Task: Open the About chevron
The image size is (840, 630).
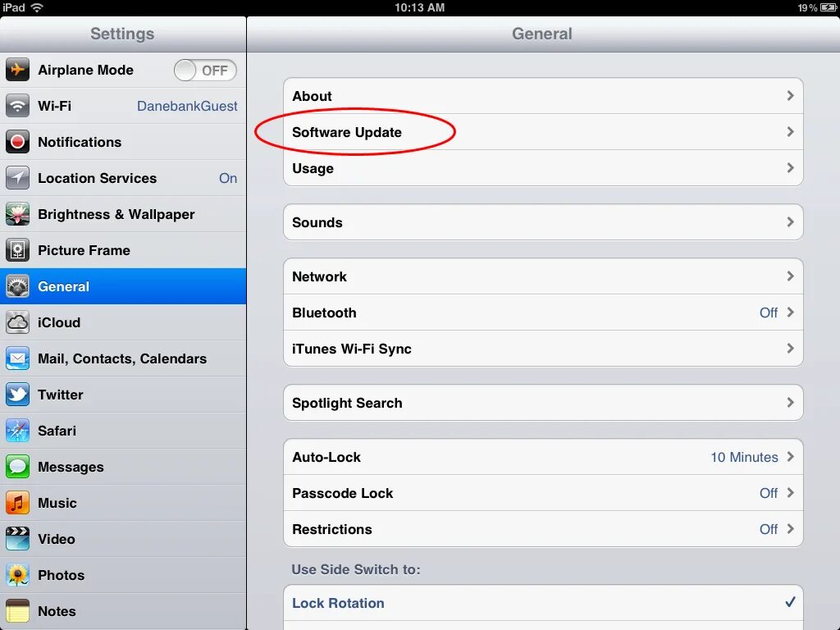Action: pos(790,95)
